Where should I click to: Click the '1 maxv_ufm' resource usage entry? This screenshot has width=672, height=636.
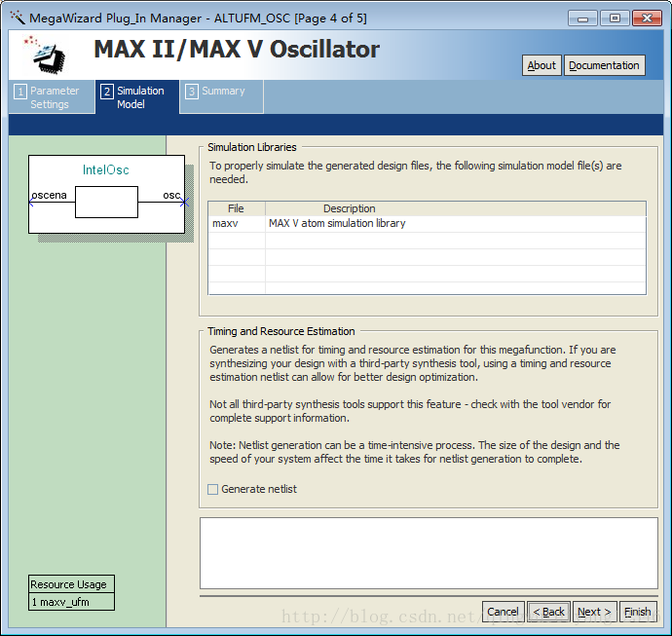(x=71, y=602)
